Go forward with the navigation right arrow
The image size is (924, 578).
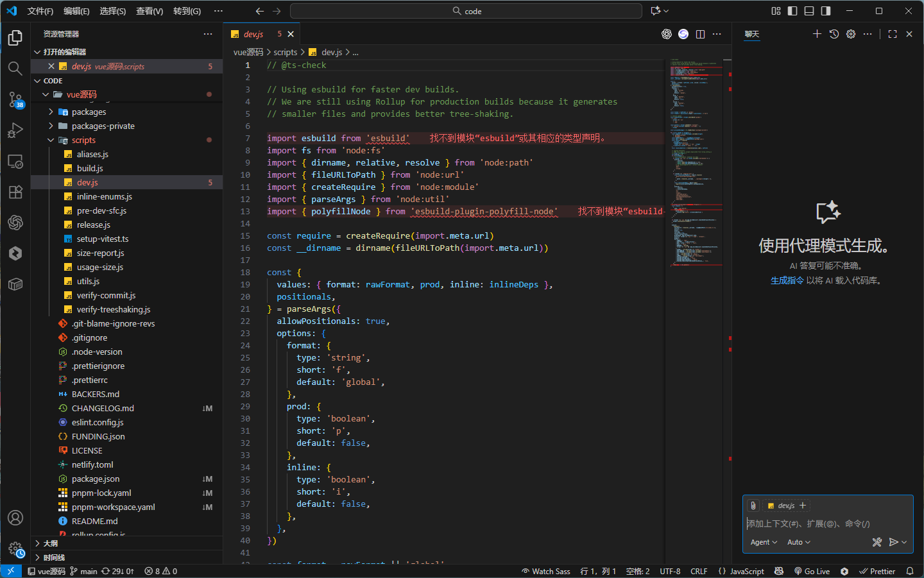click(x=277, y=11)
